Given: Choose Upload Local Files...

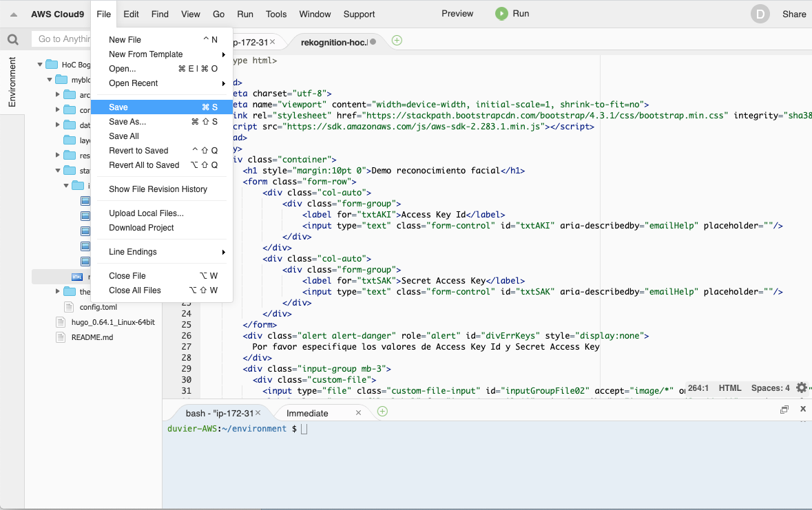Looking at the screenshot, I should click(162, 213).
